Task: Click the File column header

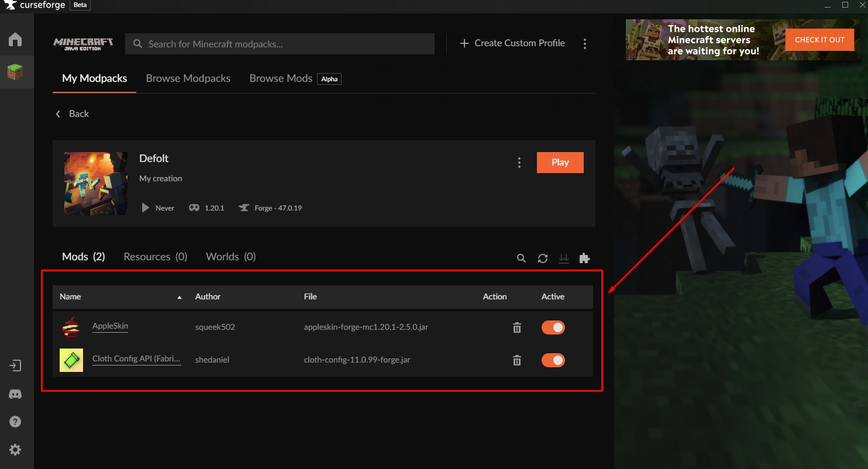Action: [311, 297]
